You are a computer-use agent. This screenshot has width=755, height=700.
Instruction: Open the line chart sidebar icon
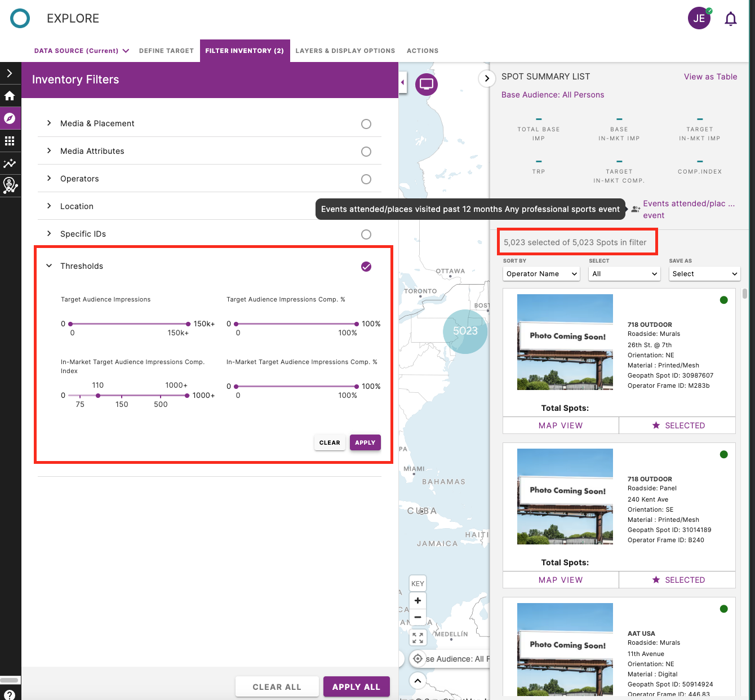pos(10,163)
